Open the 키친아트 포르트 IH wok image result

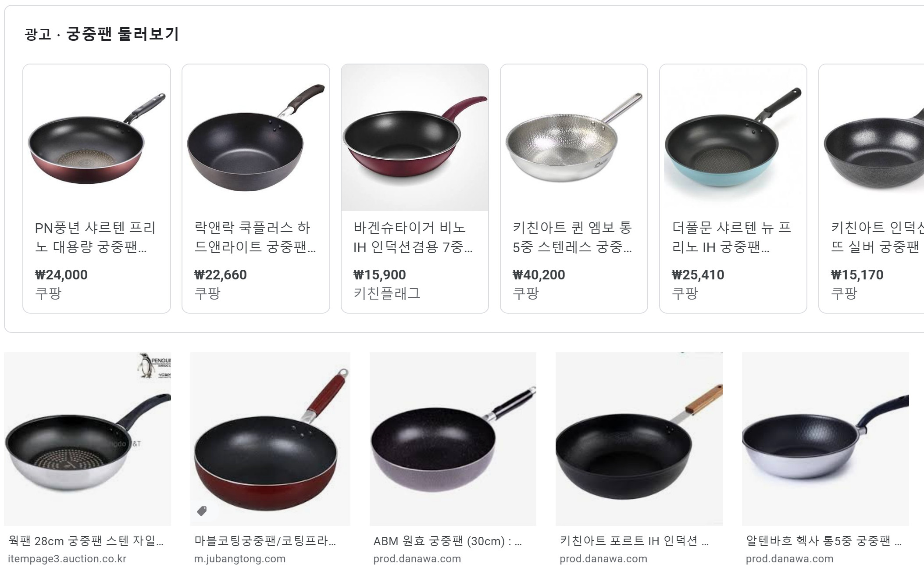(x=639, y=439)
